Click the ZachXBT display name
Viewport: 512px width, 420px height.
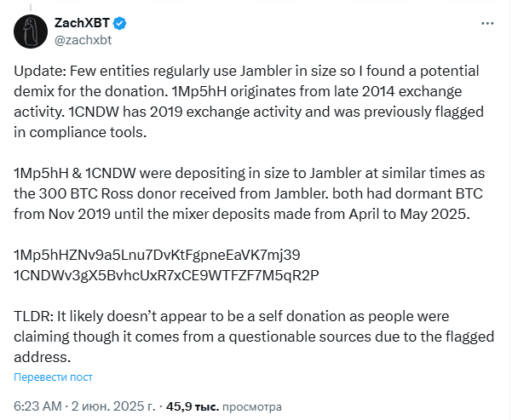(x=82, y=23)
